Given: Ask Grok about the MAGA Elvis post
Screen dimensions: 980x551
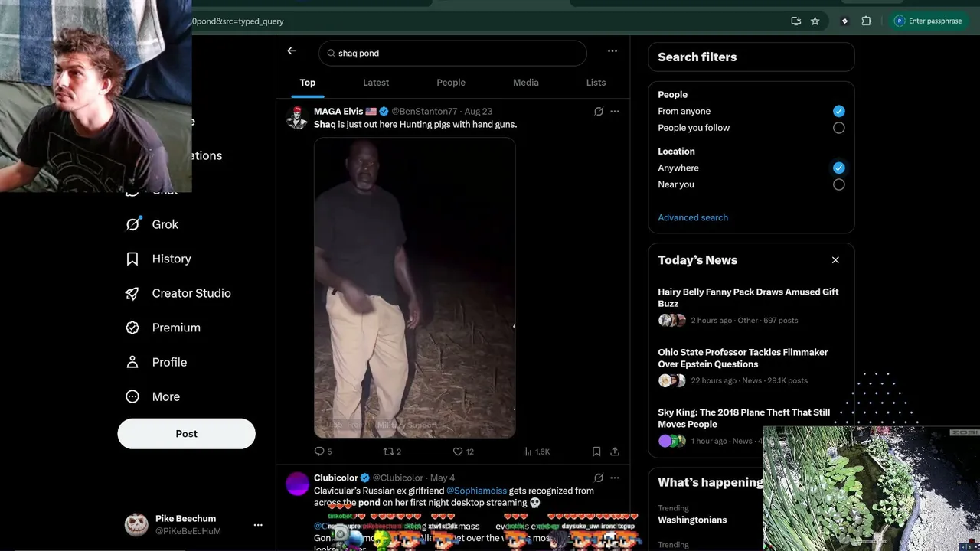Looking at the screenshot, I should 599,112.
